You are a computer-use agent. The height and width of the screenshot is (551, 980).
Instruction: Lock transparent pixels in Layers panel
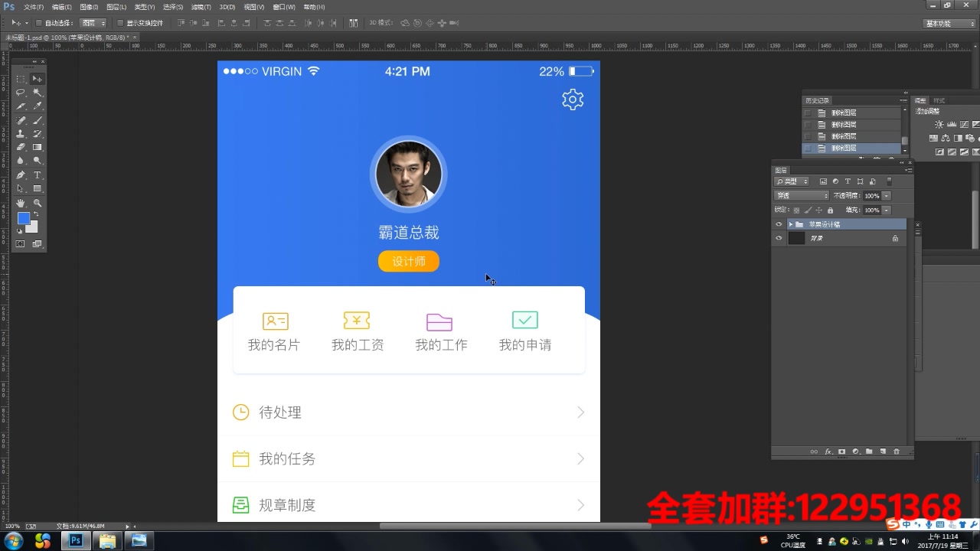[x=796, y=210]
